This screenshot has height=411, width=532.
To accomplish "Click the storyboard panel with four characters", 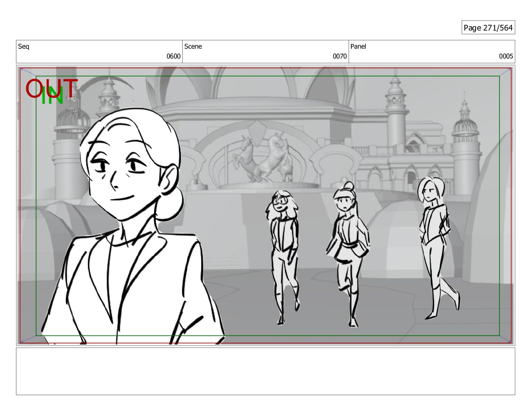I will click(x=265, y=205).
